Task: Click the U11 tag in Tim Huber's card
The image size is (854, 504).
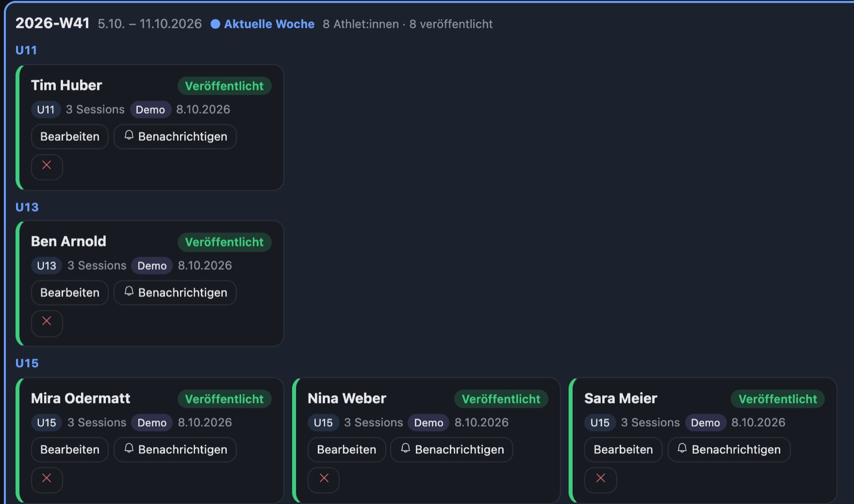Action: 46,110
